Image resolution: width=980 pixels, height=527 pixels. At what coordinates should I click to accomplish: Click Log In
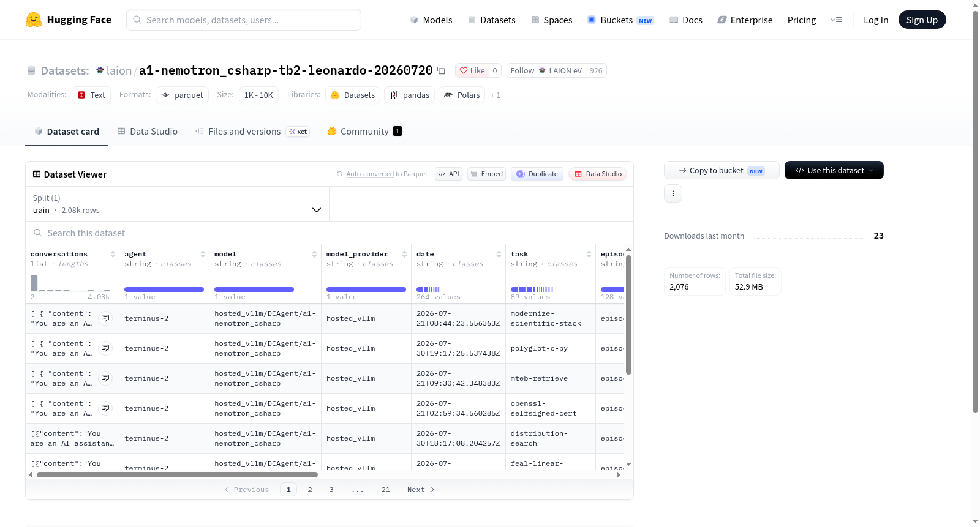click(x=876, y=20)
